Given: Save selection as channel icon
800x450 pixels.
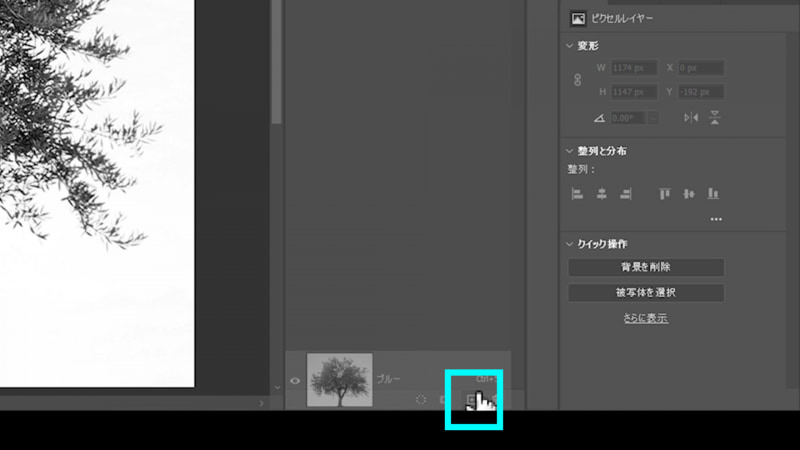Looking at the screenshot, I should click(443, 401).
